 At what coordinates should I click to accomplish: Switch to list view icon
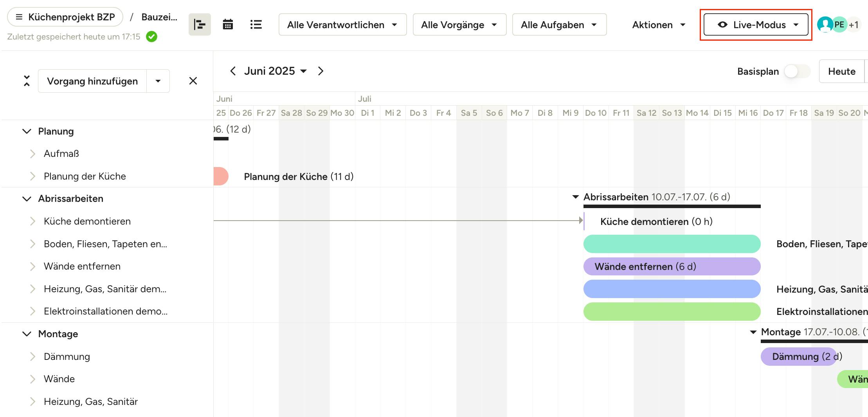click(256, 25)
